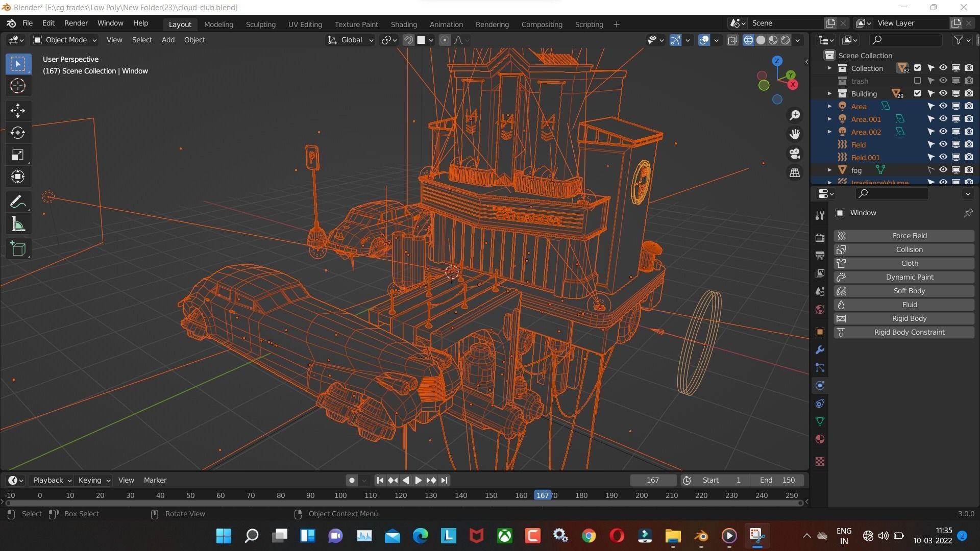
Task: Enable Cloth physics
Action: 904,263
